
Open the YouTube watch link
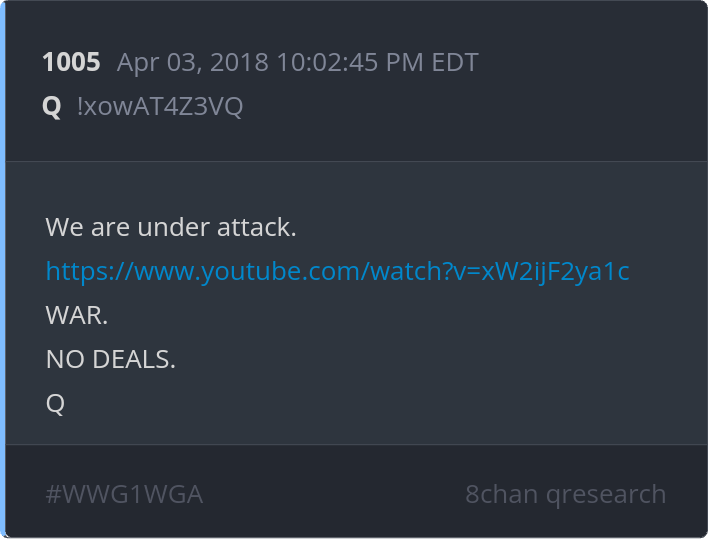tap(337, 272)
